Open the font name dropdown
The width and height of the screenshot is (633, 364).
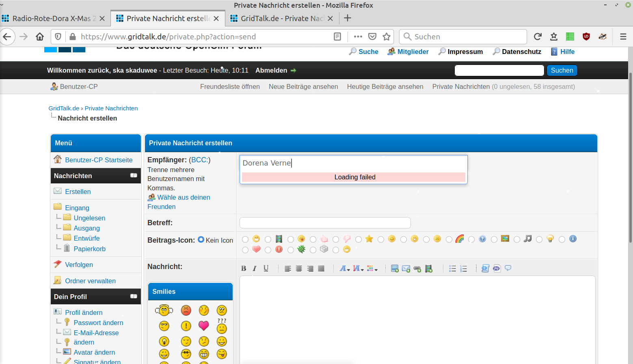click(345, 269)
